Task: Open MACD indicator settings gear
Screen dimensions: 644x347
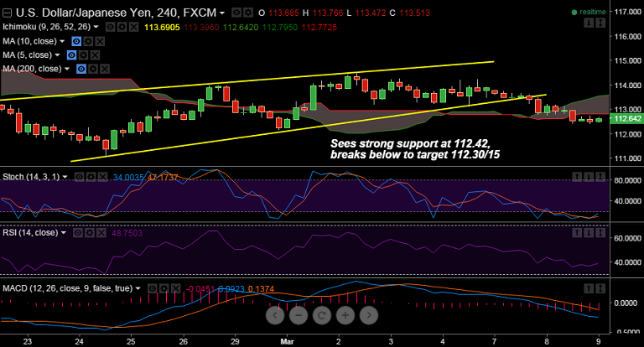Action: [x=164, y=288]
